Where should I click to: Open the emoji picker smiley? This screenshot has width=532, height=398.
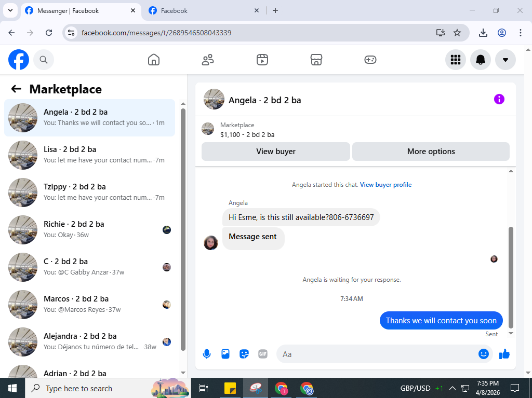(484, 354)
